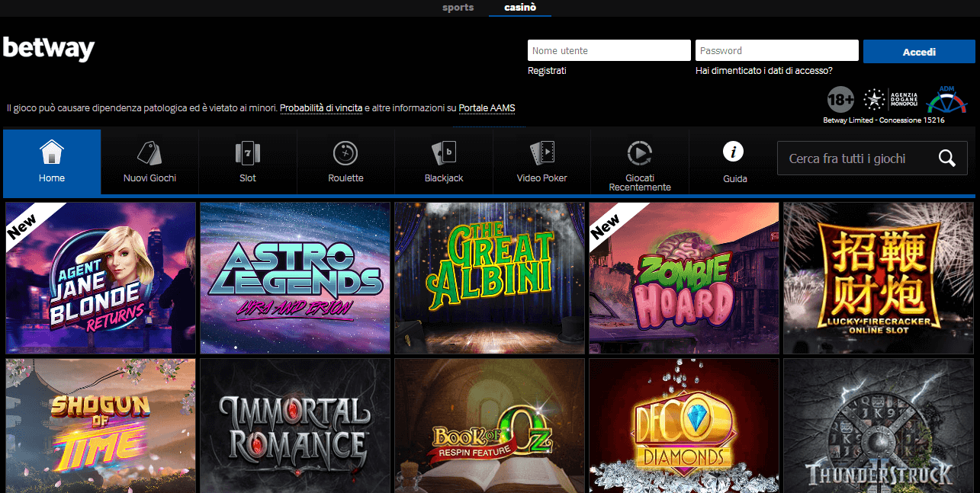Focus the Password field
This screenshot has width=980, height=493.
777,51
